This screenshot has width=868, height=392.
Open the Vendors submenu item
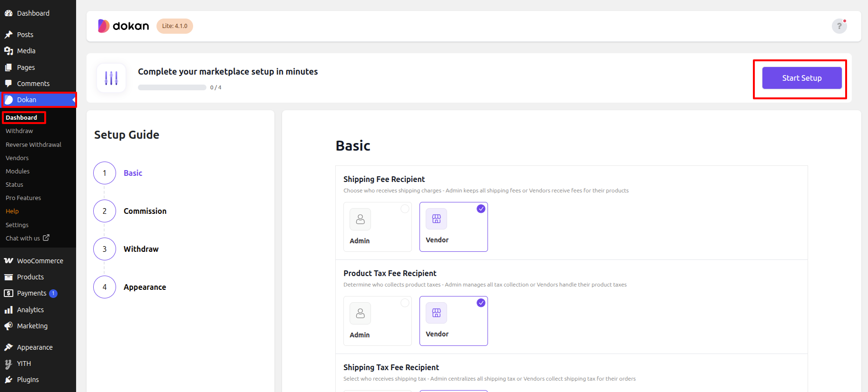[17, 158]
